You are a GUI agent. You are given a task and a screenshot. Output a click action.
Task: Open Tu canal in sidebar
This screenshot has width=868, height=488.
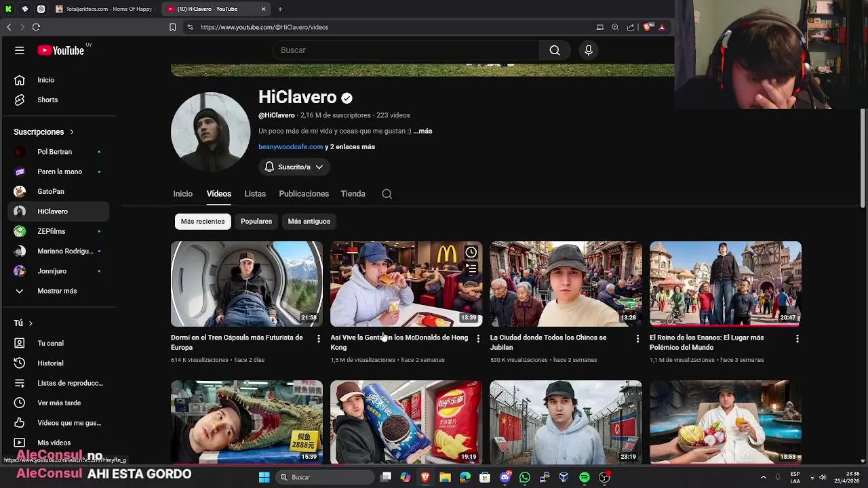coord(58,343)
